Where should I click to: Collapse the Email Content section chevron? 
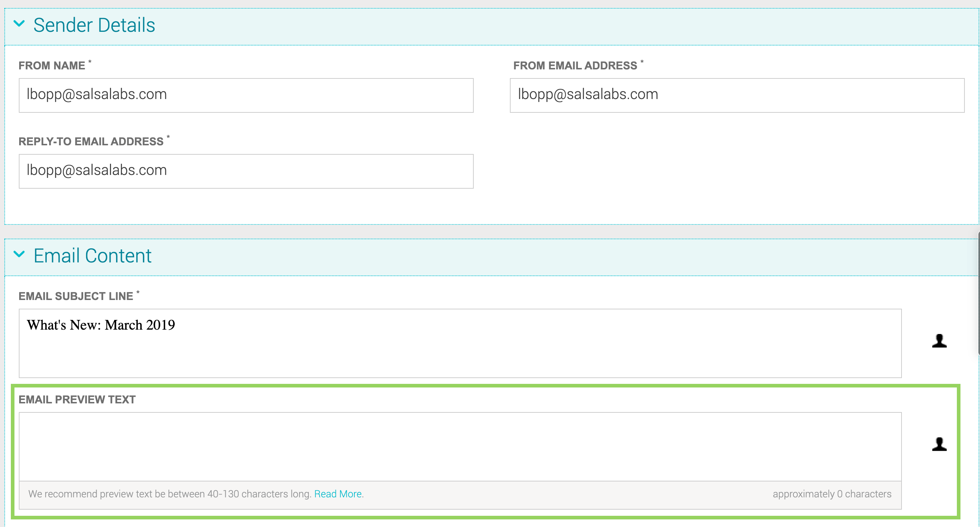[x=19, y=254]
